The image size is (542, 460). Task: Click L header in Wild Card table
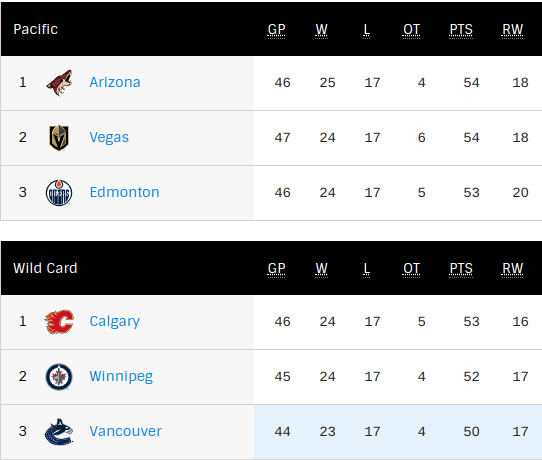pos(367,269)
